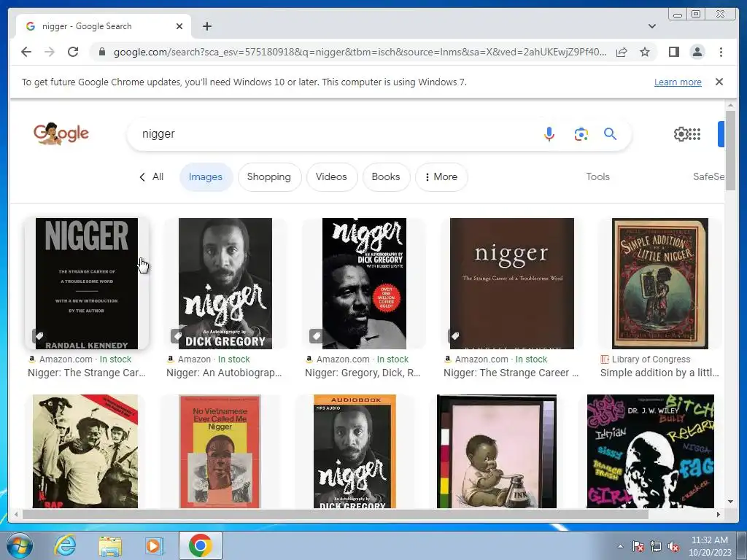Expand the tab search chevron

click(652, 26)
